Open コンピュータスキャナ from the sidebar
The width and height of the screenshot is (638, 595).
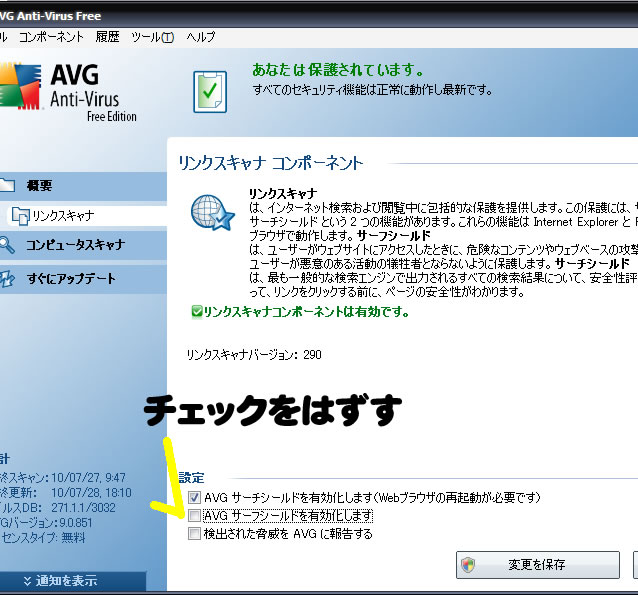click(x=83, y=245)
